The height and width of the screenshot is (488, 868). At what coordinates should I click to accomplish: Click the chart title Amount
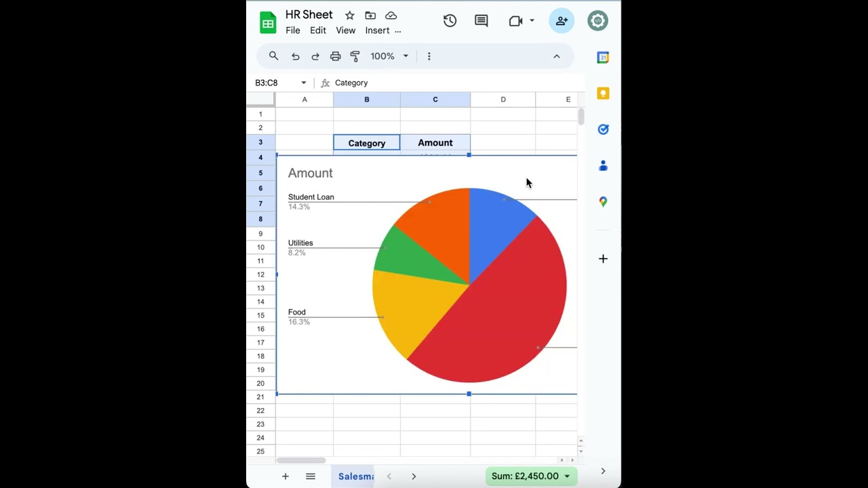[310, 174]
